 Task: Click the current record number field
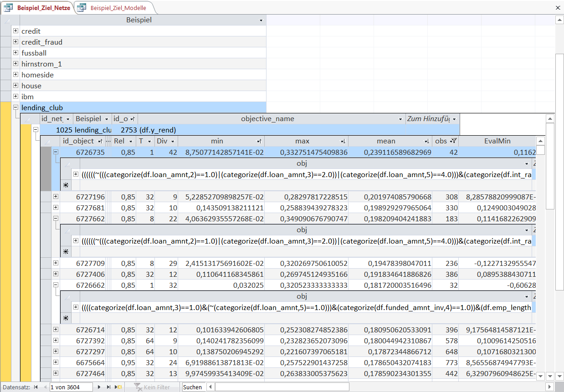(x=71, y=387)
